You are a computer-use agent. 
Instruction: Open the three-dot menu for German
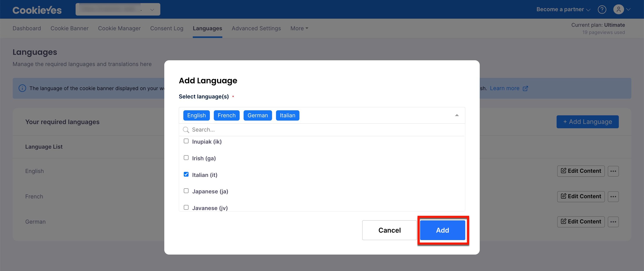[x=613, y=222]
